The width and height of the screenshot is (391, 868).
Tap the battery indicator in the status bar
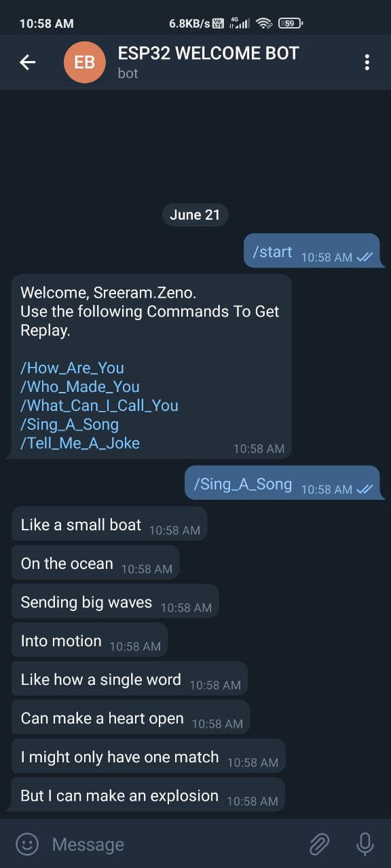(x=289, y=22)
